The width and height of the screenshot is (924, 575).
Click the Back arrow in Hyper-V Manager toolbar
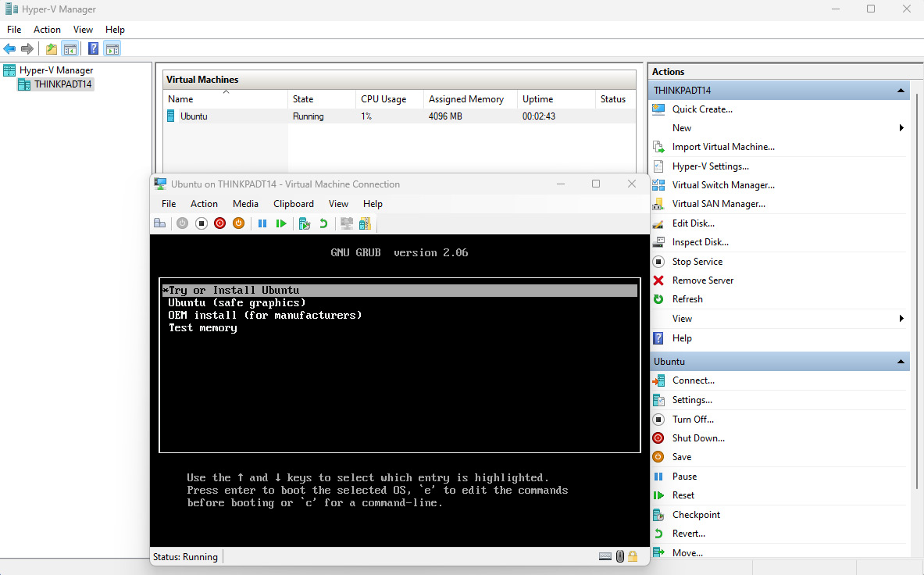[9, 49]
